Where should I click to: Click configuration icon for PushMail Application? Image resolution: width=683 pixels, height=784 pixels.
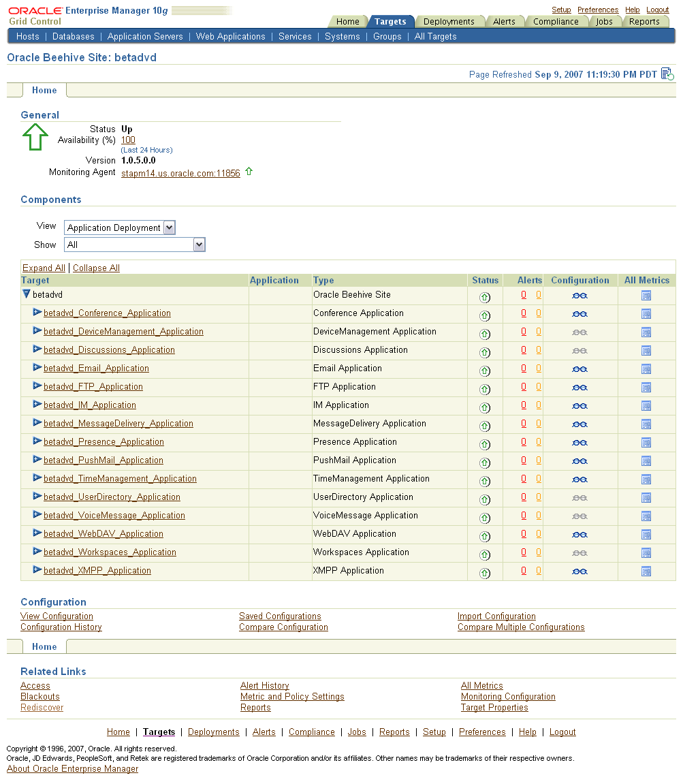click(579, 462)
